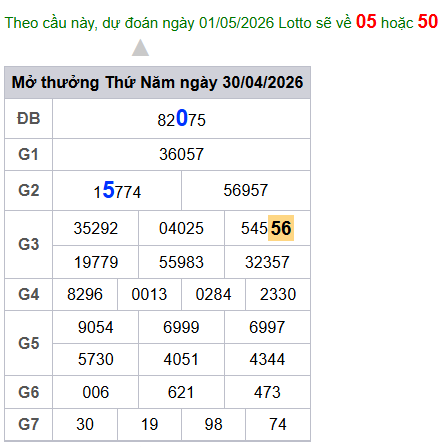Click G3 number 55983
Screen dimensions: 441x447
(181, 262)
